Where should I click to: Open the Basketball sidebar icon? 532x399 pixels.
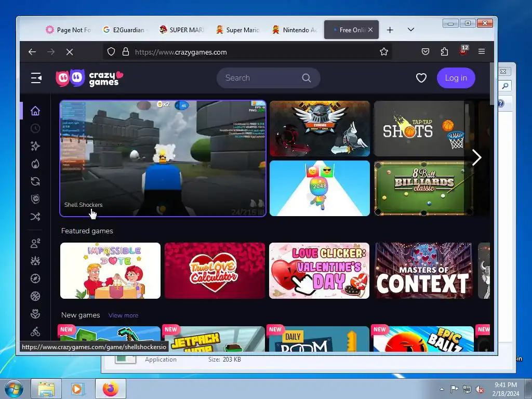(x=35, y=296)
